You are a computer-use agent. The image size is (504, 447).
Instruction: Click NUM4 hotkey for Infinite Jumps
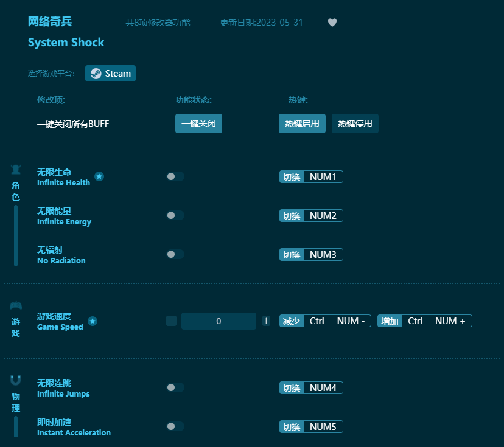coord(323,387)
